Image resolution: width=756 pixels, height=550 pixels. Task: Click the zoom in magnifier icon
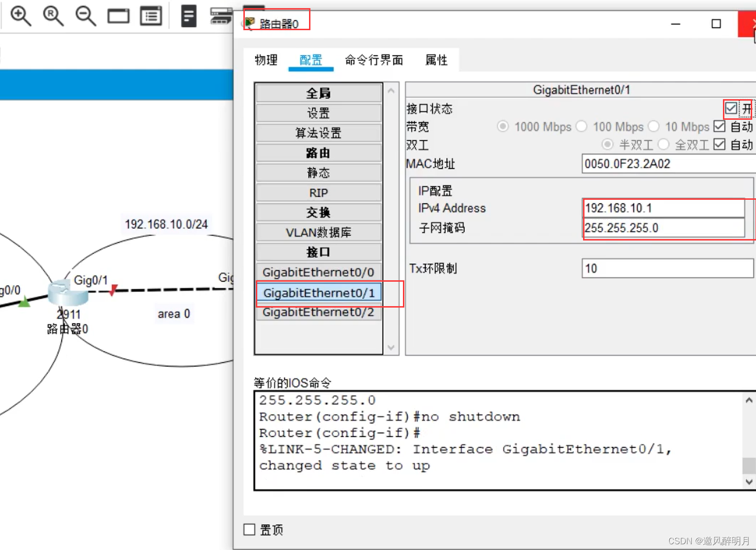21,16
